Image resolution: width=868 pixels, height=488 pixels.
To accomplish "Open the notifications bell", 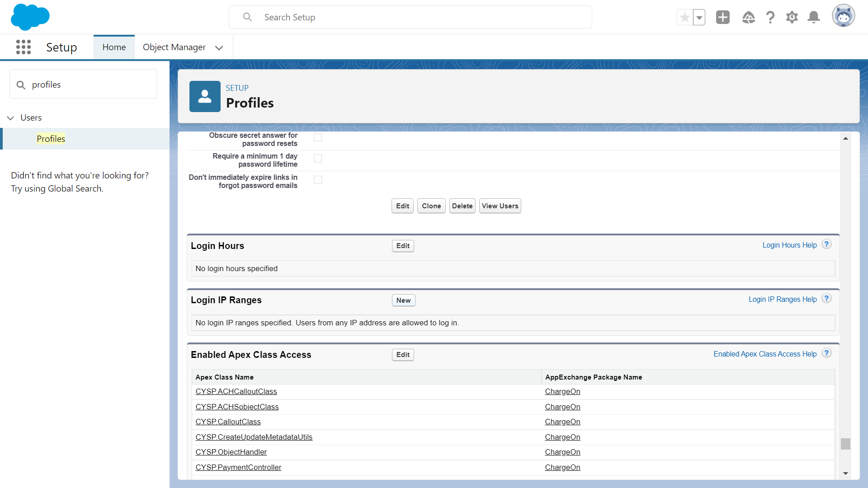I will coord(814,17).
